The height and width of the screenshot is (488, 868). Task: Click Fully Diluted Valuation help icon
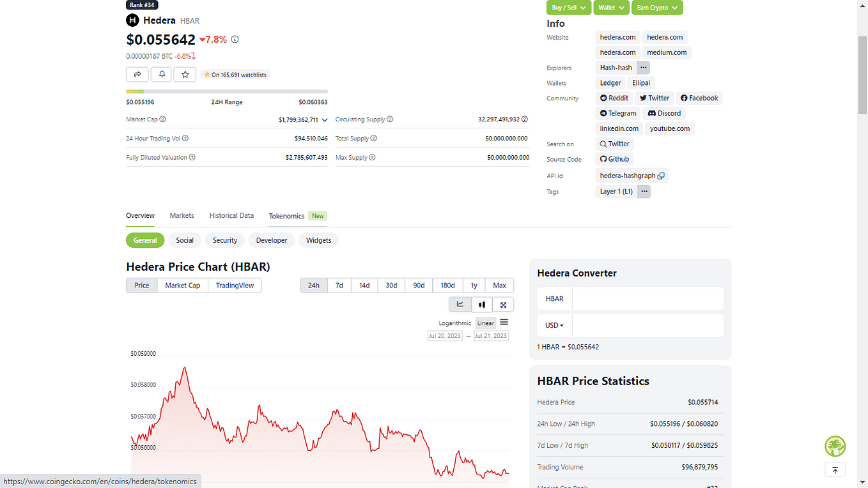click(192, 158)
